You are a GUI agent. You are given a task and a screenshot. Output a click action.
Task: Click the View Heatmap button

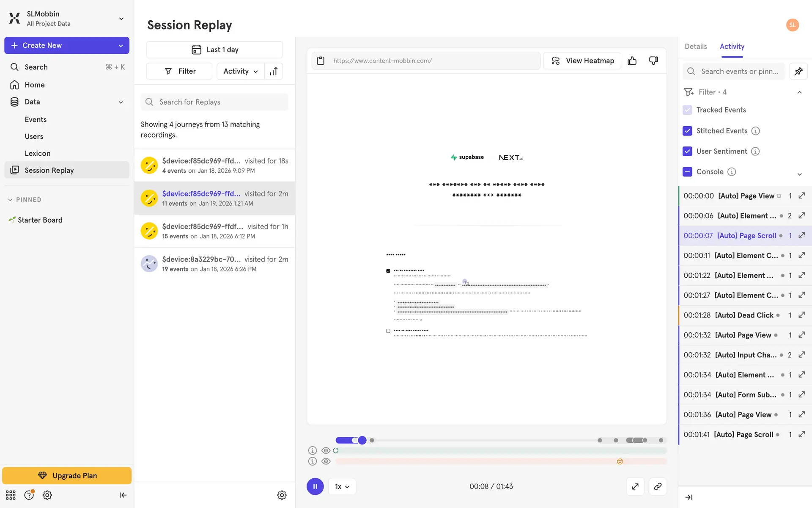pos(582,61)
